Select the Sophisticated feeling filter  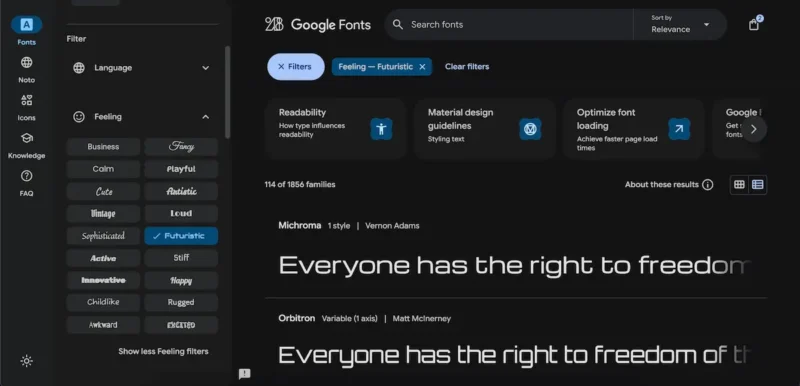coord(103,236)
